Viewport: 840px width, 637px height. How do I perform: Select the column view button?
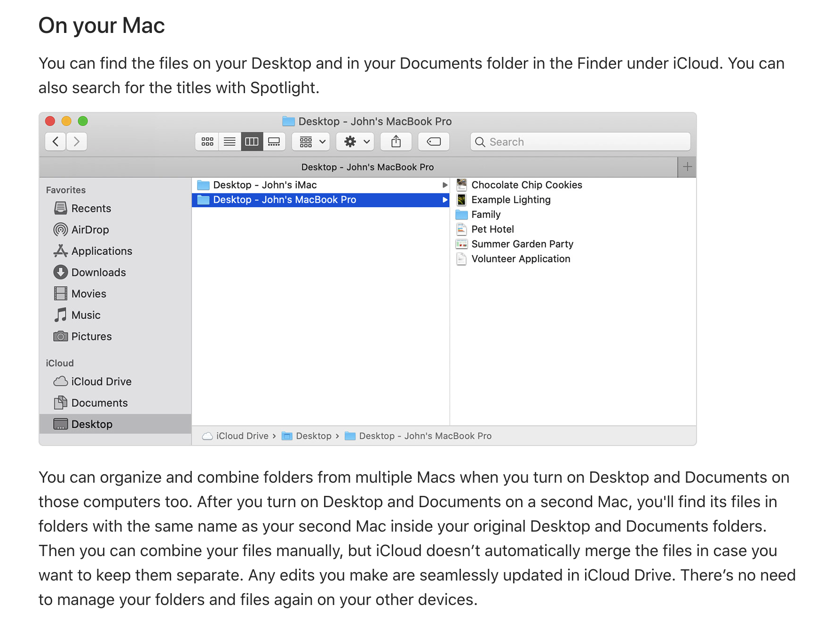click(x=252, y=142)
